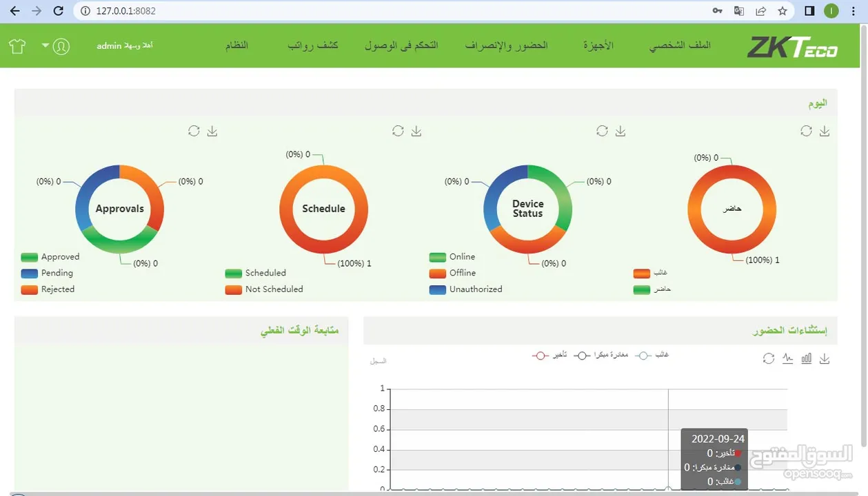
Task: Refresh the حاضر attendance chart
Action: click(806, 131)
